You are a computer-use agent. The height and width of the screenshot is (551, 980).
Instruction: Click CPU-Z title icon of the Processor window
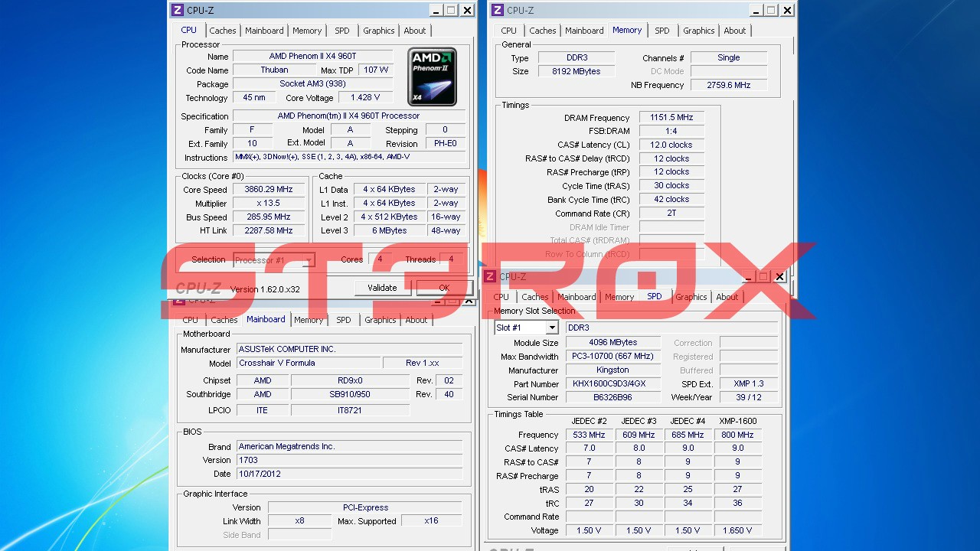pos(178,10)
